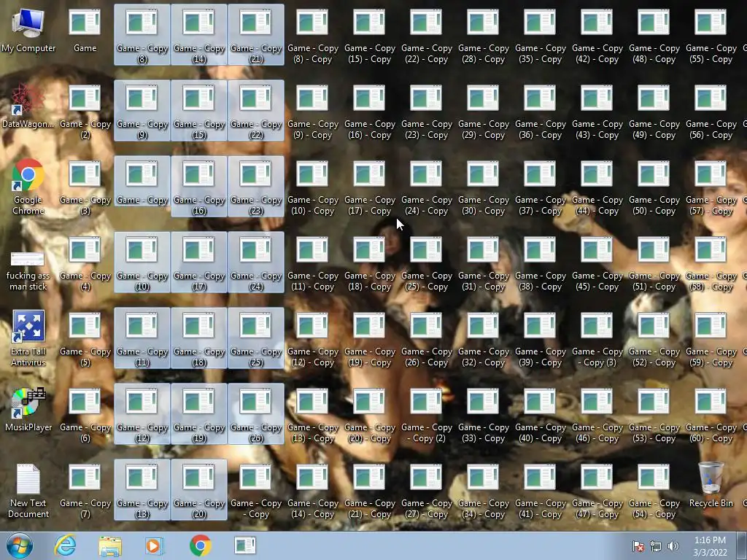Screen dimensions: 747x560
Task: Select the highlighted Game - Copy (14) icon
Action: tap(199, 35)
